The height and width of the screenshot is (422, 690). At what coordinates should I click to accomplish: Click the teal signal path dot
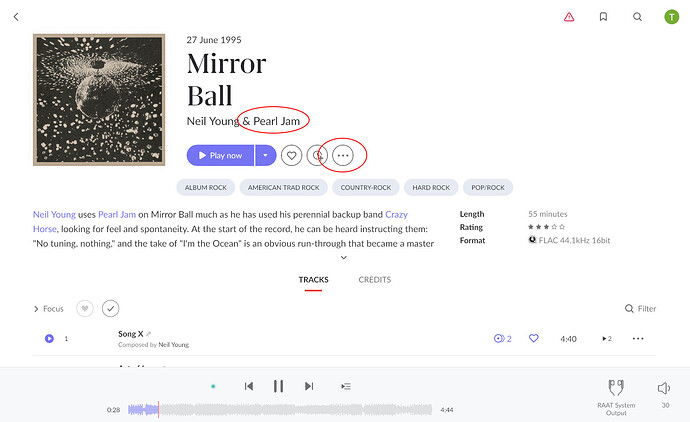point(213,386)
